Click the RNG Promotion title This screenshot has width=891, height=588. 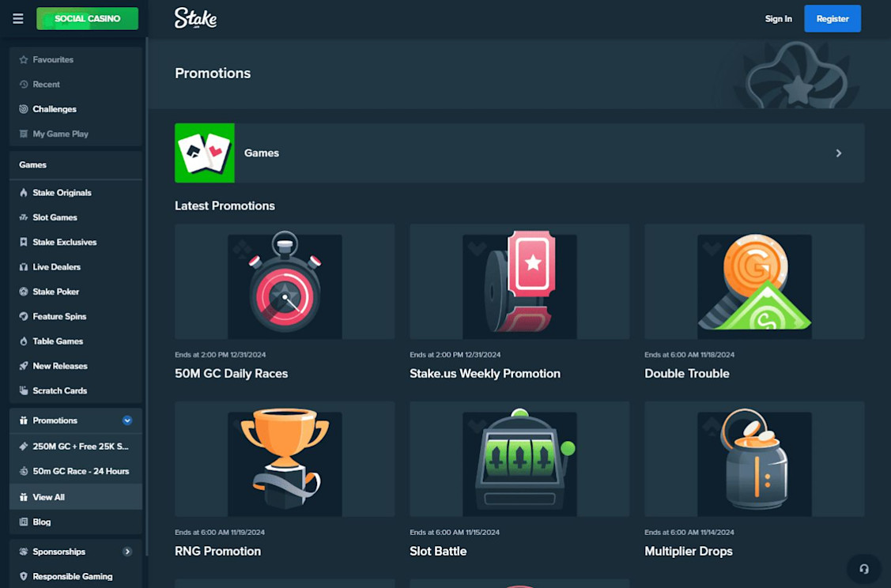click(x=217, y=552)
